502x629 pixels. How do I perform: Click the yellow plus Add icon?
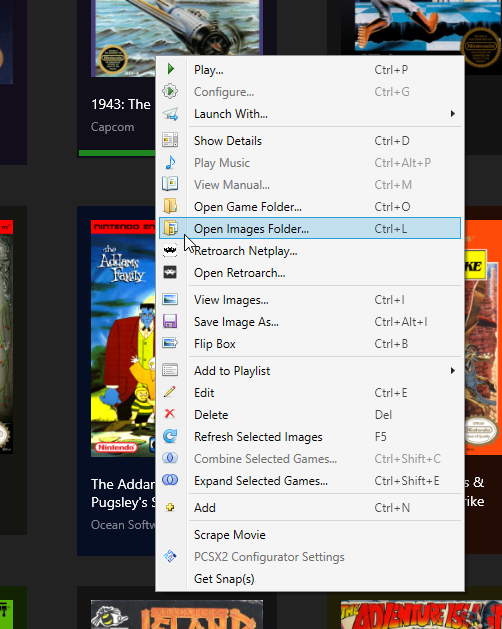(x=170, y=507)
